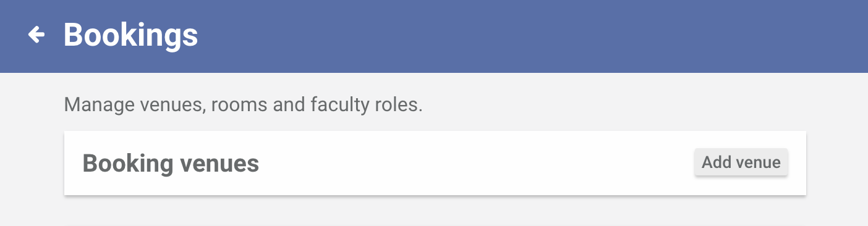868x226 pixels.
Task: Click the back arrow icon
Action: [x=37, y=35]
